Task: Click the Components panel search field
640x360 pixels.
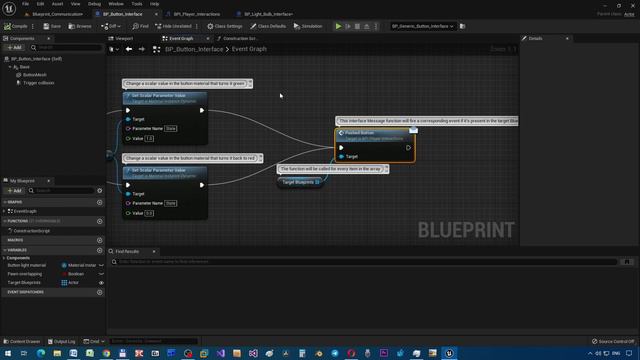Action: pyautogui.click(x=66, y=48)
